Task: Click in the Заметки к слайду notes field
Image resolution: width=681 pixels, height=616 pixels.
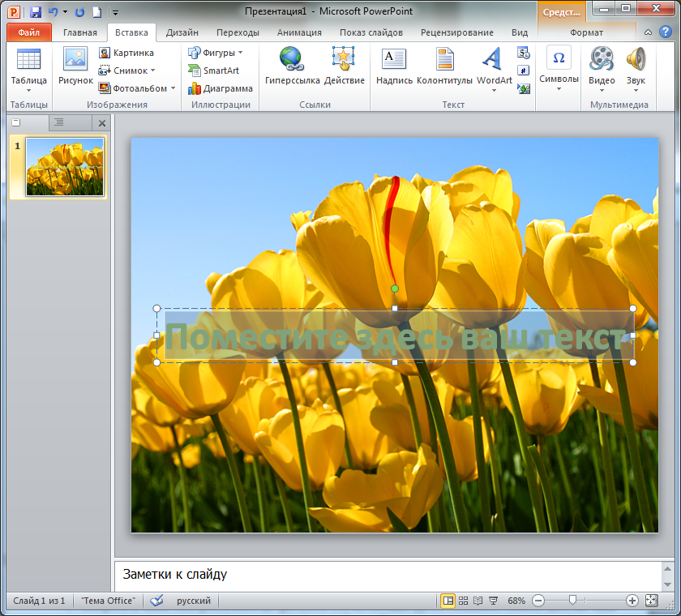Action: 388,575
